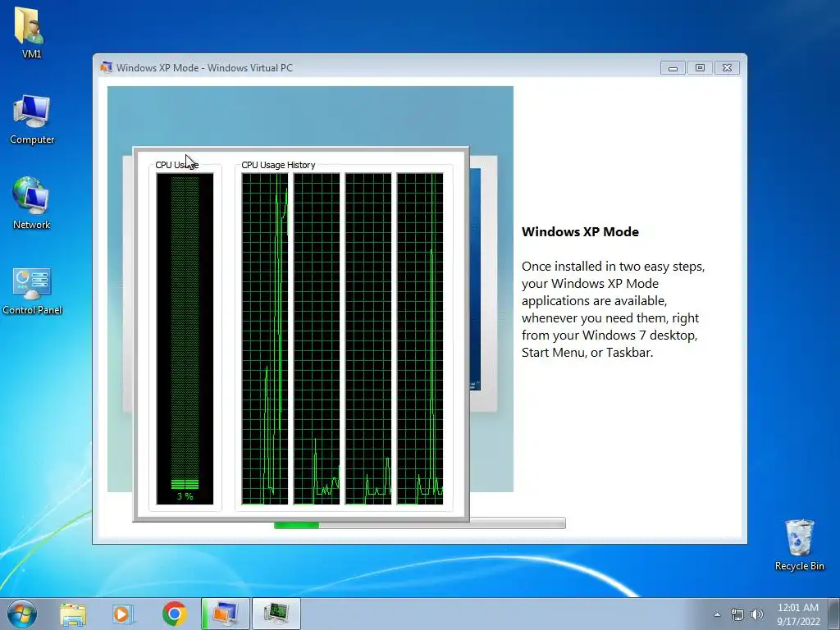The height and width of the screenshot is (630, 840).
Task: Click the second CPU Usage History graph
Action: (317, 339)
